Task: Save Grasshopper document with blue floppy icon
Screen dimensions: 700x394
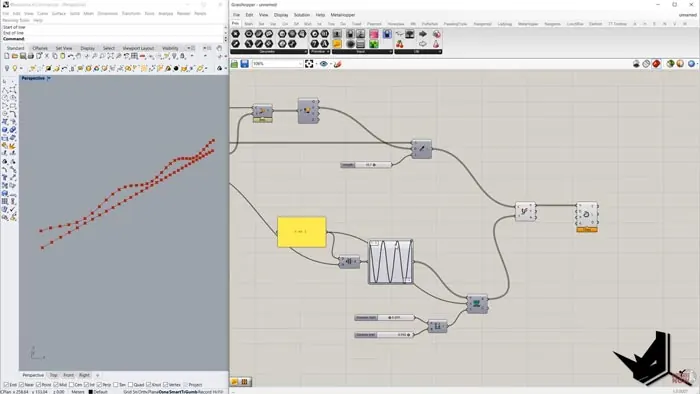Action: [x=245, y=64]
